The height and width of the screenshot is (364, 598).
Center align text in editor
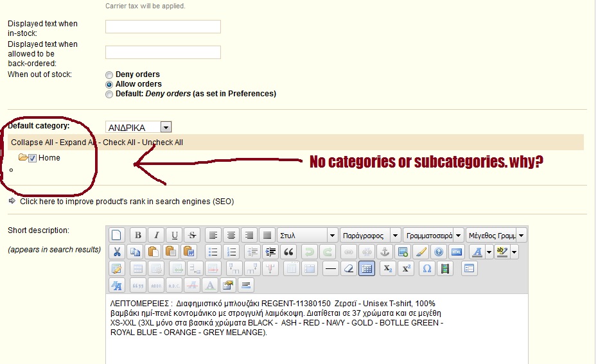point(231,235)
